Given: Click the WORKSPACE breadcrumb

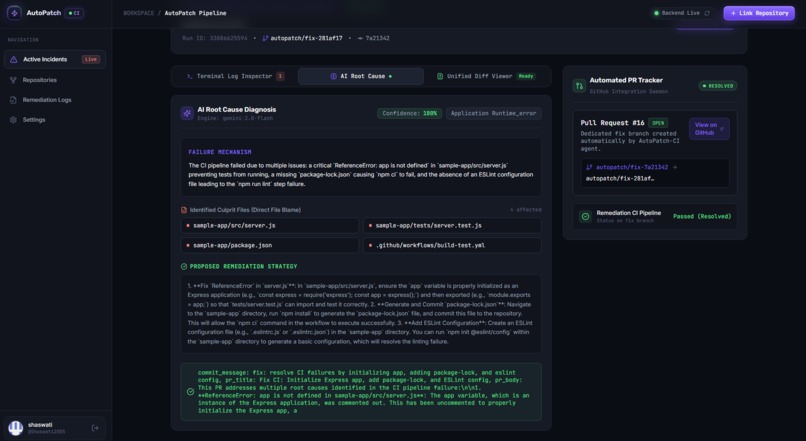Looking at the screenshot, I should (x=138, y=13).
